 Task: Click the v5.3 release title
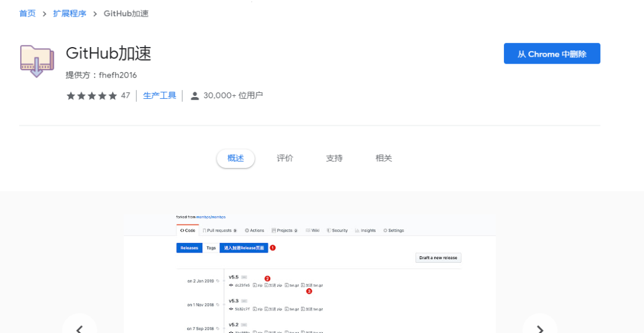pos(234,301)
